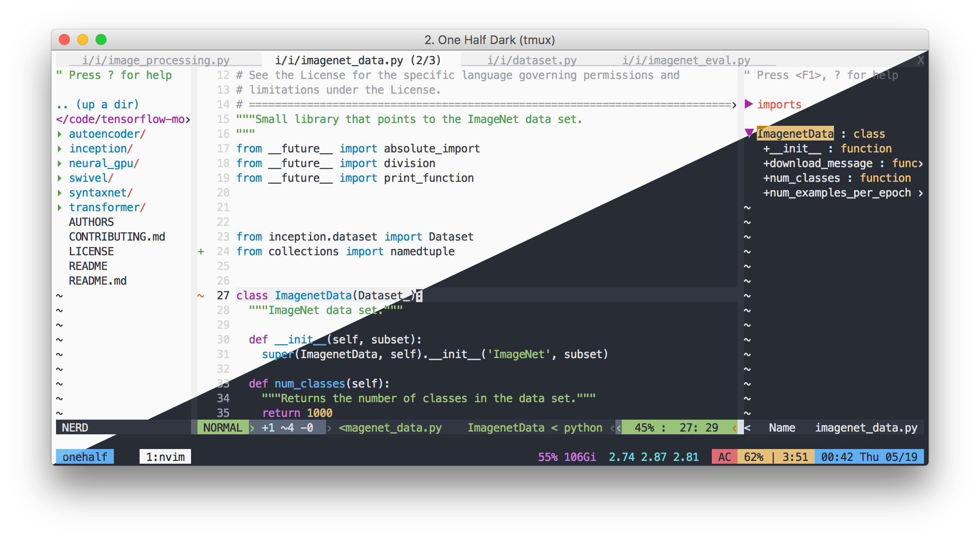Image resolution: width=980 pixels, height=539 pixels.
Task: Collapse the ImagenetData class triangle
Action: 749,134
